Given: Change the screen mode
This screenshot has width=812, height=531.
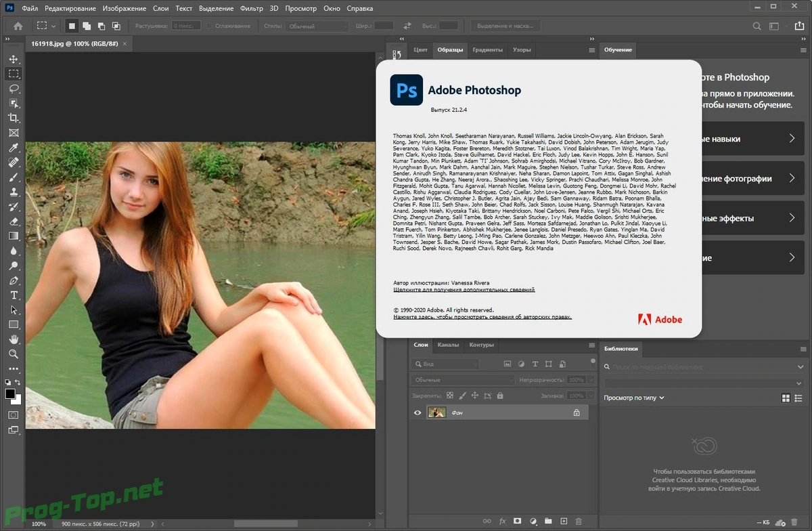Looking at the screenshot, I should coord(14,430).
